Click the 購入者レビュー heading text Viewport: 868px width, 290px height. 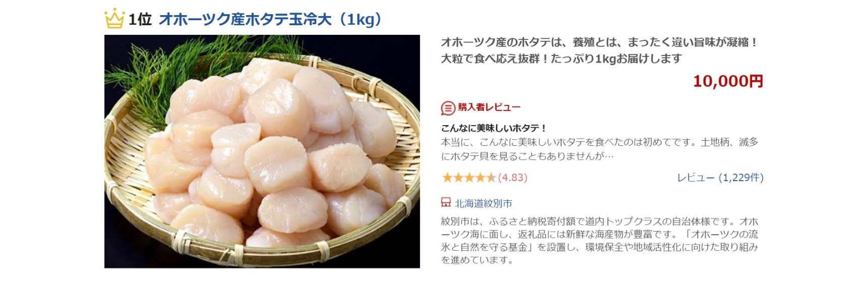489,107
